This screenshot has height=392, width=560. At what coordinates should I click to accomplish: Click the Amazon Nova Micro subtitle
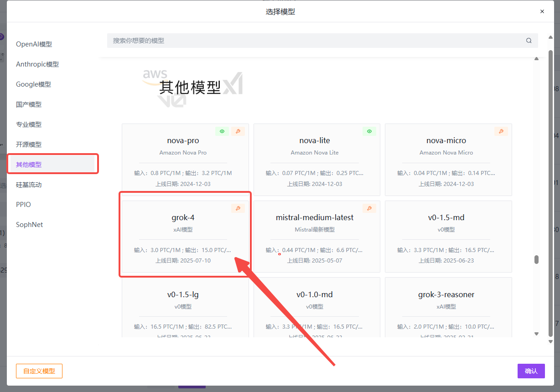click(x=446, y=152)
